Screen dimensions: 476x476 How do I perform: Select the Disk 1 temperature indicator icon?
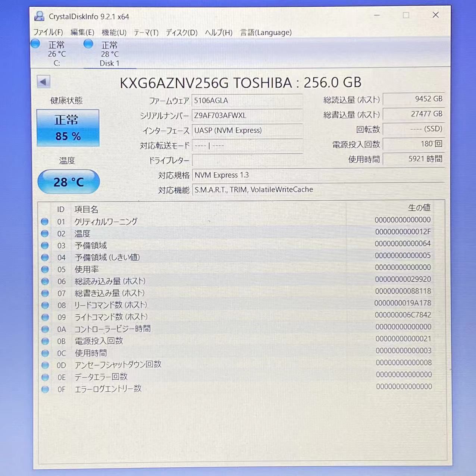click(x=88, y=44)
